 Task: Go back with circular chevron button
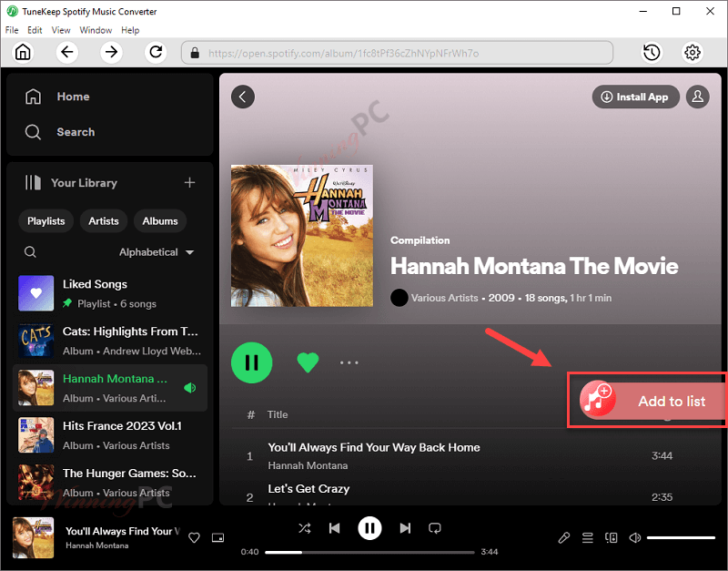[243, 97]
